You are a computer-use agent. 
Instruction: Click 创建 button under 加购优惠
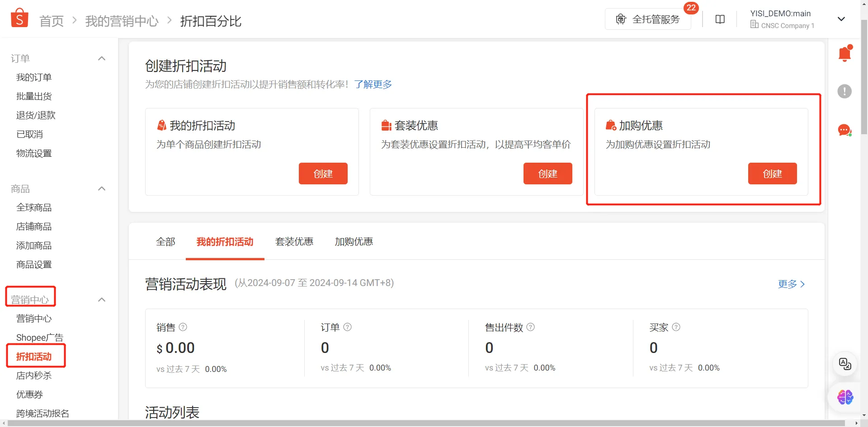[x=772, y=174]
